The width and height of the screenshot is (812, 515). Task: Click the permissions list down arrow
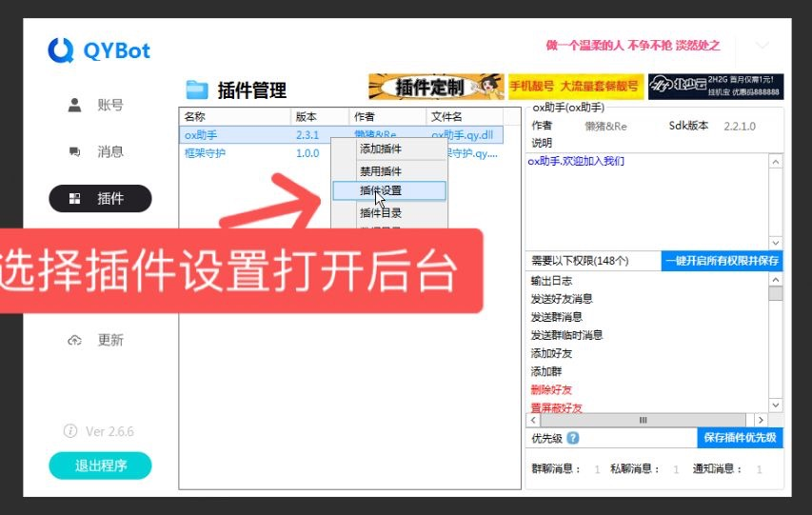pos(775,405)
